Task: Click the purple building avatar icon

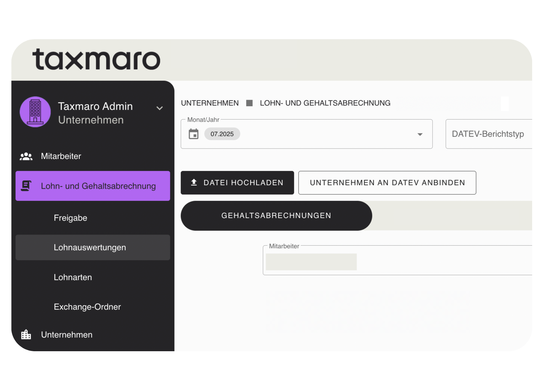Action: click(35, 112)
